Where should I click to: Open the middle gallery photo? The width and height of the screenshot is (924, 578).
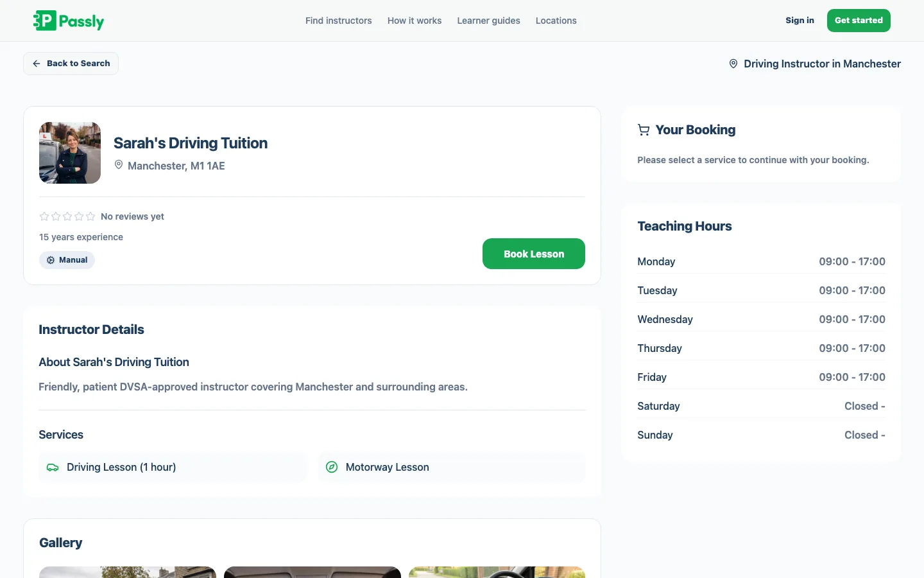(x=312, y=572)
